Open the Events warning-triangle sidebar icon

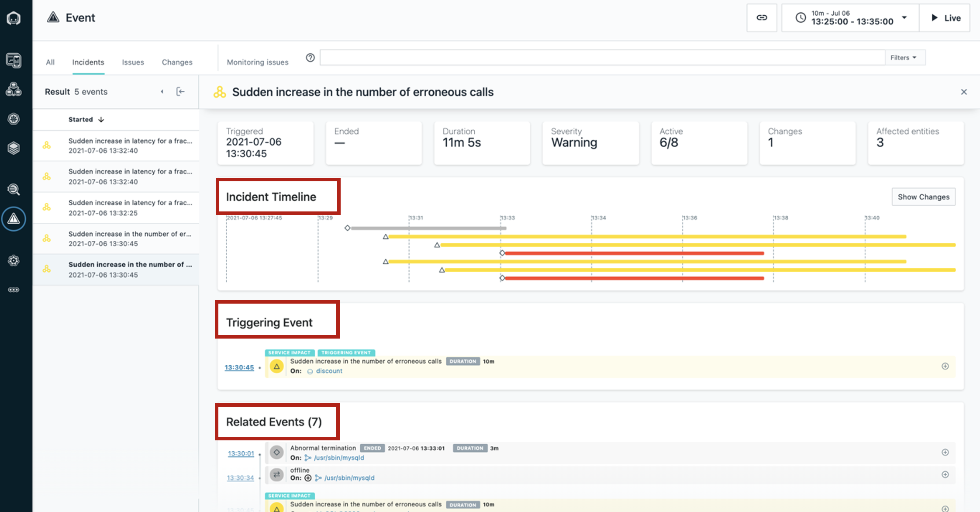[x=14, y=219]
